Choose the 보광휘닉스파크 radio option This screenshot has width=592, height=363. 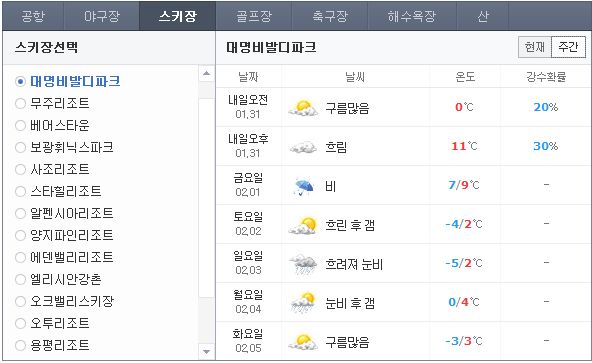pos(20,147)
